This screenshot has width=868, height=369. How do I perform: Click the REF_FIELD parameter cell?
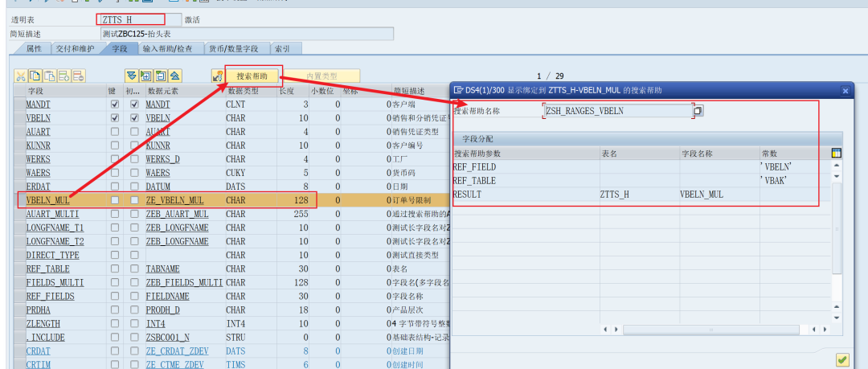coord(526,166)
